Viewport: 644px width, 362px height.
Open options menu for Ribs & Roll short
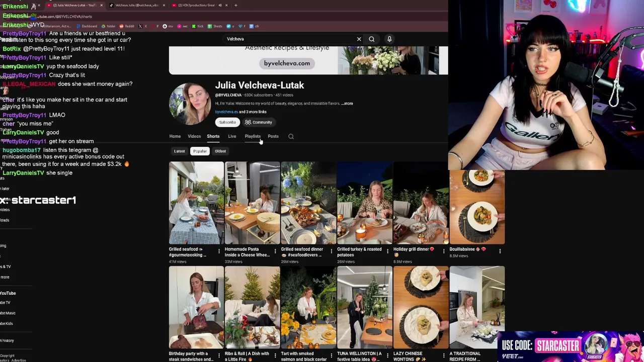275,356
